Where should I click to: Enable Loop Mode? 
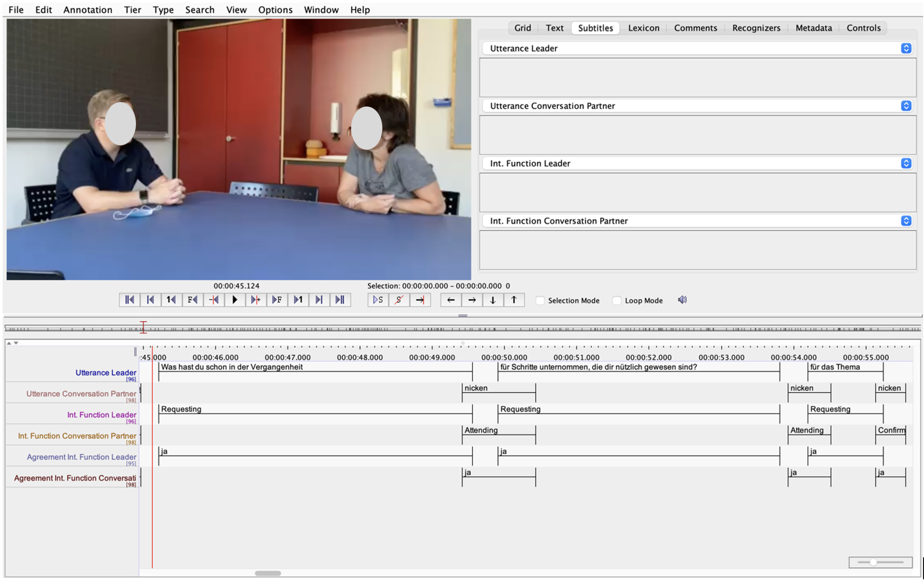[x=617, y=300]
